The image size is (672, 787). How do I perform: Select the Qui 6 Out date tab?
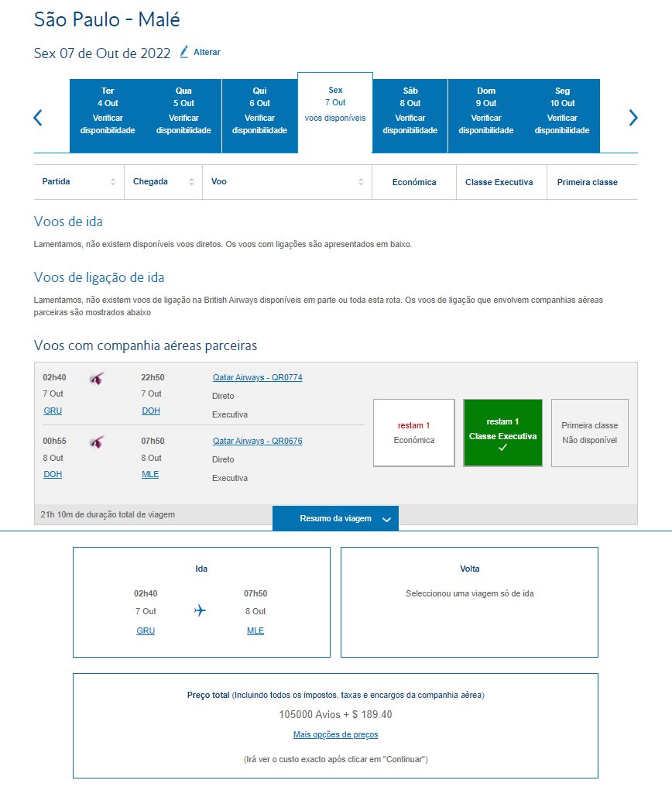click(260, 115)
